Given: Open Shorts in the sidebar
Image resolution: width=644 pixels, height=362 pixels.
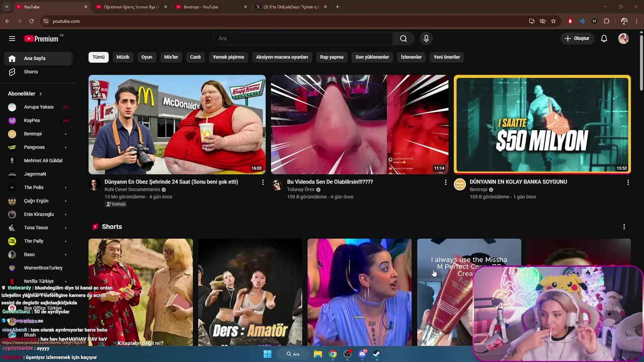Looking at the screenshot, I should point(39,72).
